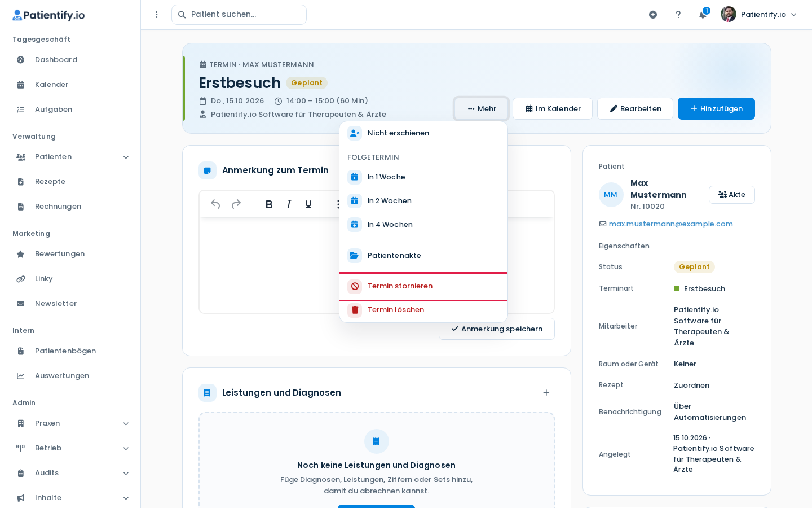Image resolution: width=812 pixels, height=508 pixels.
Task: Click the blue Hinzufügen button
Action: [x=716, y=108]
